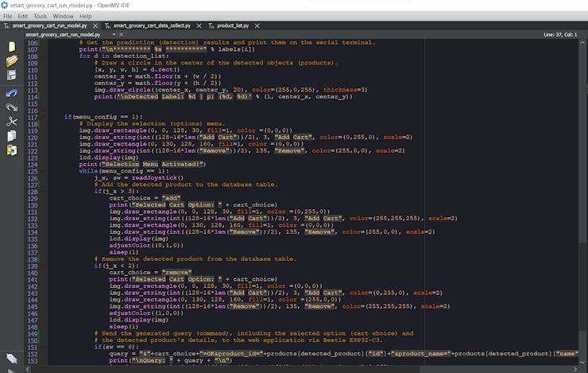The height and width of the screenshot is (373, 588).
Task: Open the Window menu
Action: pyautogui.click(x=63, y=16)
